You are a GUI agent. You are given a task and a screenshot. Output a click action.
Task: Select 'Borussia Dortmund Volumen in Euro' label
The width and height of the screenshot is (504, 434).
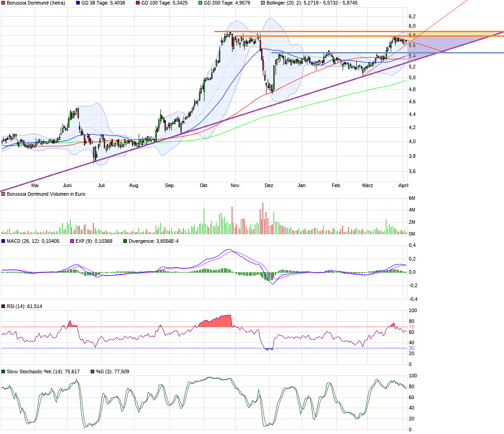46,194
